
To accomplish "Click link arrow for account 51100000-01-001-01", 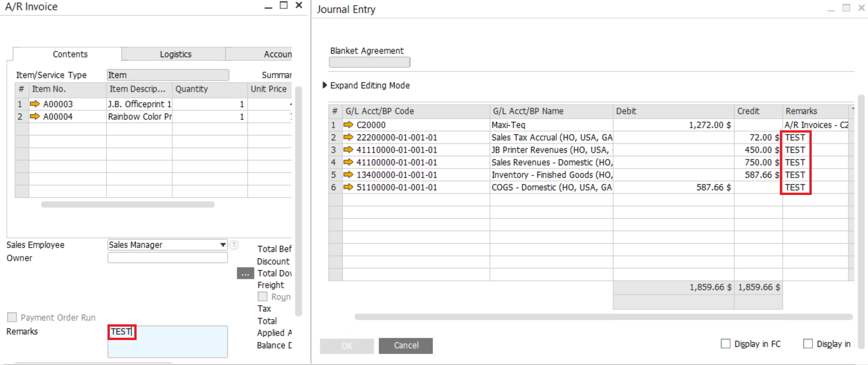I will pyautogui.click(x=348, y=187).
